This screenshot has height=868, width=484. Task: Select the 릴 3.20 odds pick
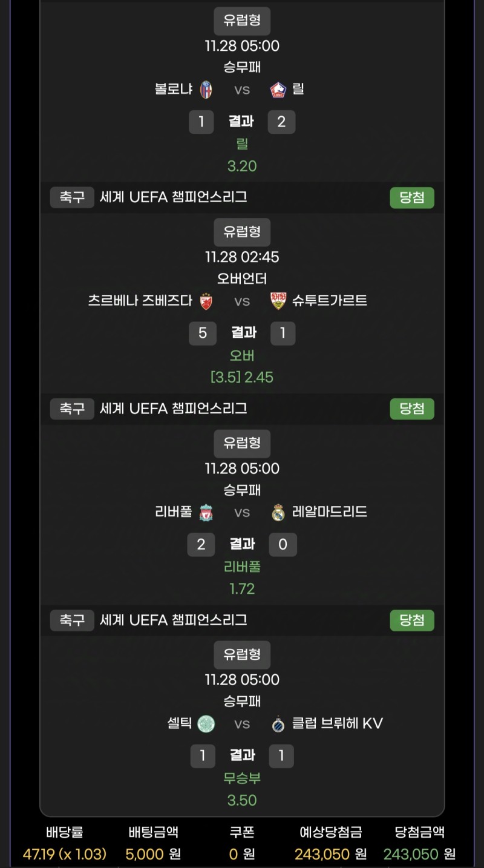coord(242,155)
